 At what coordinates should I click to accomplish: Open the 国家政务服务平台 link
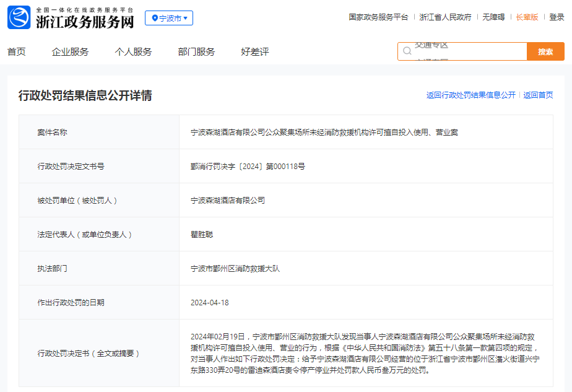[378, 17]
